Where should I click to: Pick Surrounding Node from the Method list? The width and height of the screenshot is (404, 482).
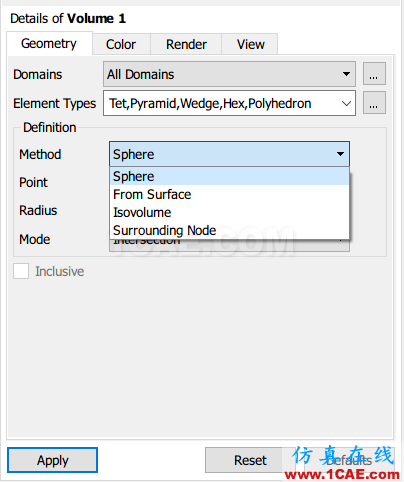[229, 230]
